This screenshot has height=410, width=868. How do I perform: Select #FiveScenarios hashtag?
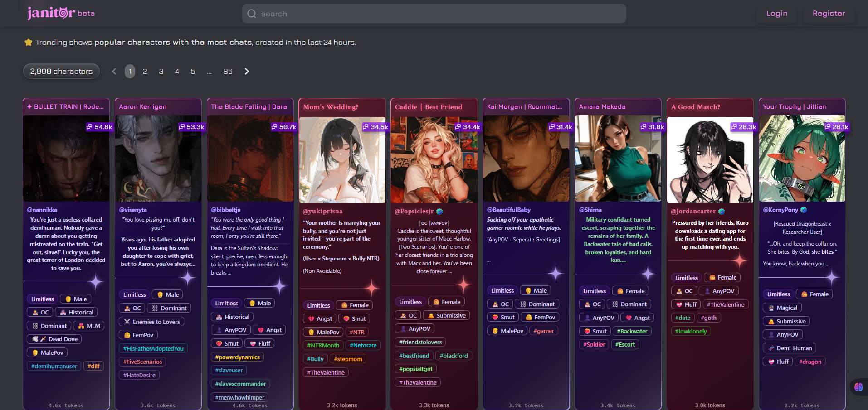[142, 362]
